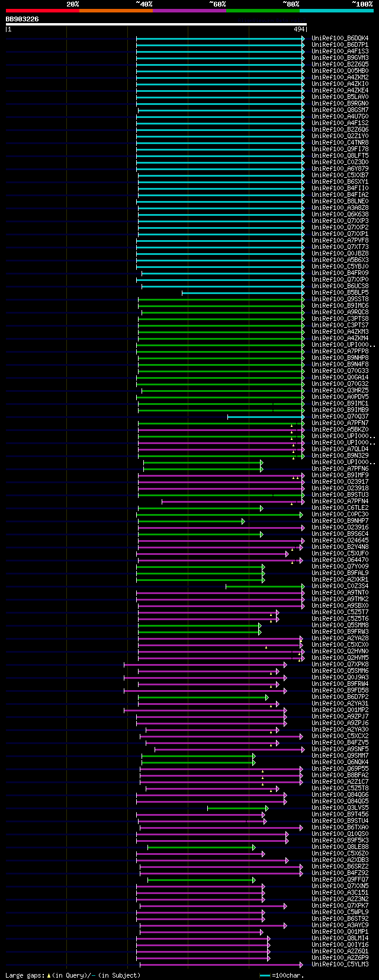Open hit UniRef100_A4ZKM2

pyautogui.click(x=340, y=77)
